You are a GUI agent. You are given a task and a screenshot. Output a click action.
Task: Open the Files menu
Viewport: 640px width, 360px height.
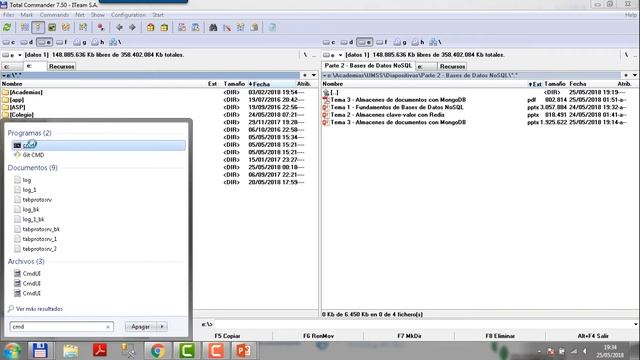tap(9, 15)
